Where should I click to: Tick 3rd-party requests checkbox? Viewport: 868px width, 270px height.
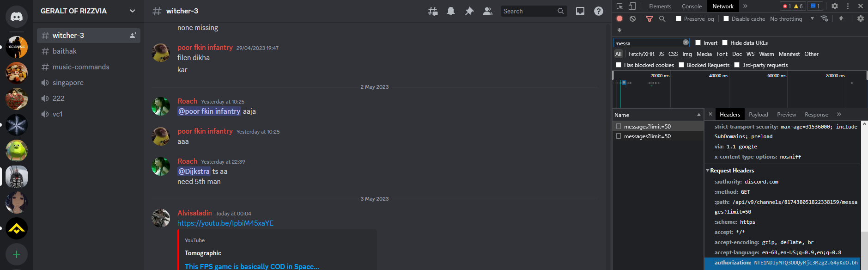[x=737, y=65]
